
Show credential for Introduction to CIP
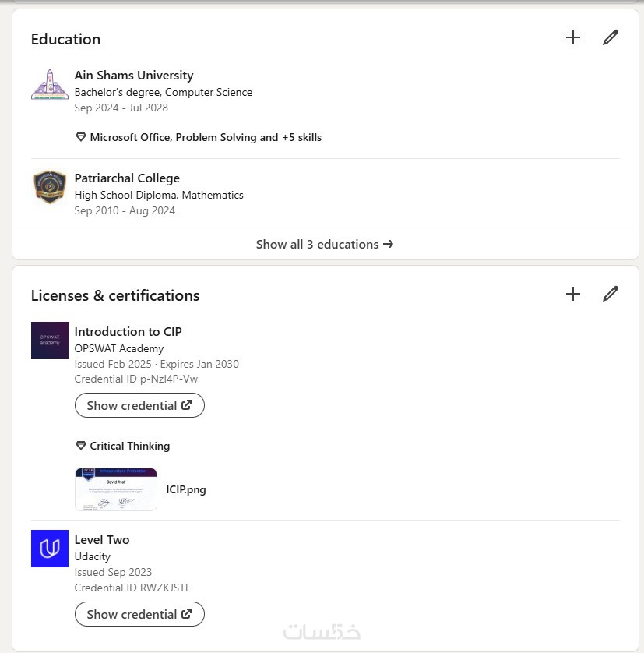tap(139, 405)
